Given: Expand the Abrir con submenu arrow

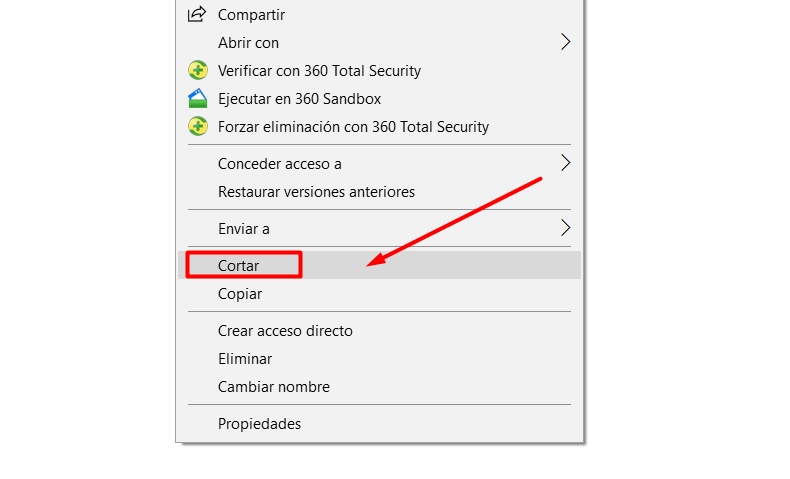Looking at the screenshot, I should coord(565,42).
